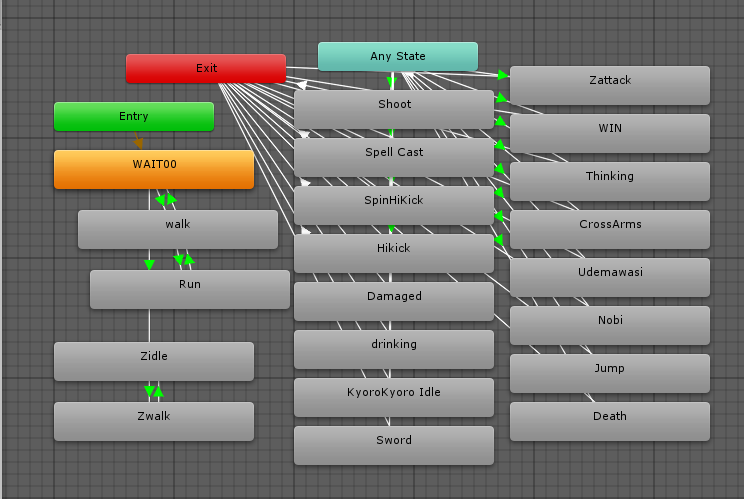Screen dimensions: 744x499
Task: Select the Exit node
Action: [x=206, y=68]
